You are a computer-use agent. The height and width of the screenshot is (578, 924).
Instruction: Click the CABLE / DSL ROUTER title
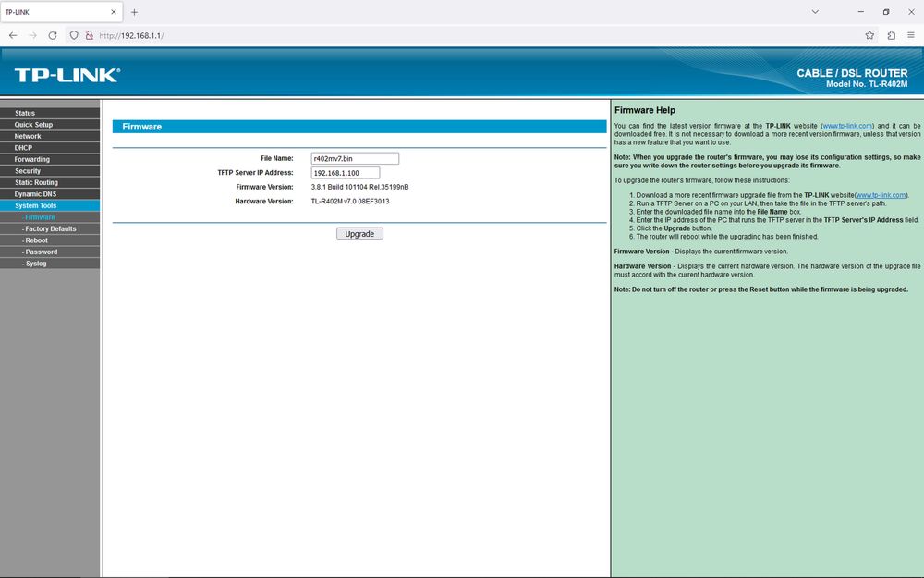(852, 73)
